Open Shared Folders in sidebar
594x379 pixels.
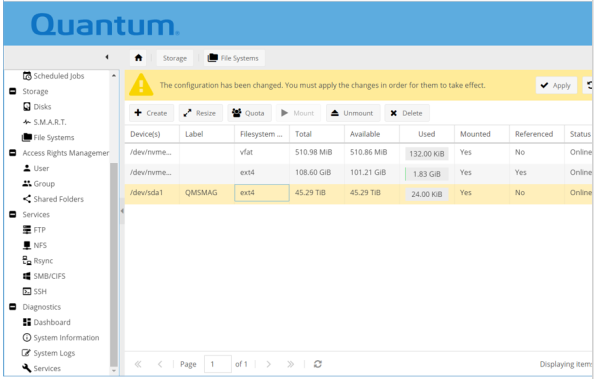[x=53, y=199]
